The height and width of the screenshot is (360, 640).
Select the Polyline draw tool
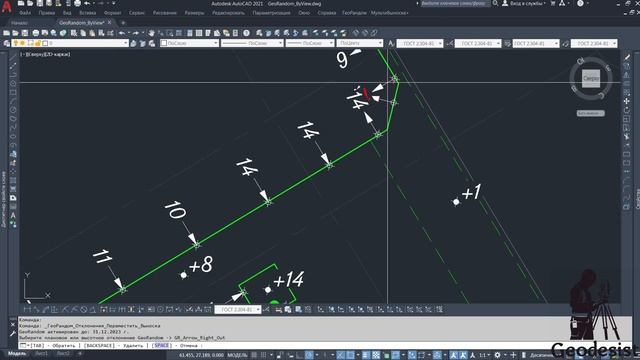coord(13,75)
